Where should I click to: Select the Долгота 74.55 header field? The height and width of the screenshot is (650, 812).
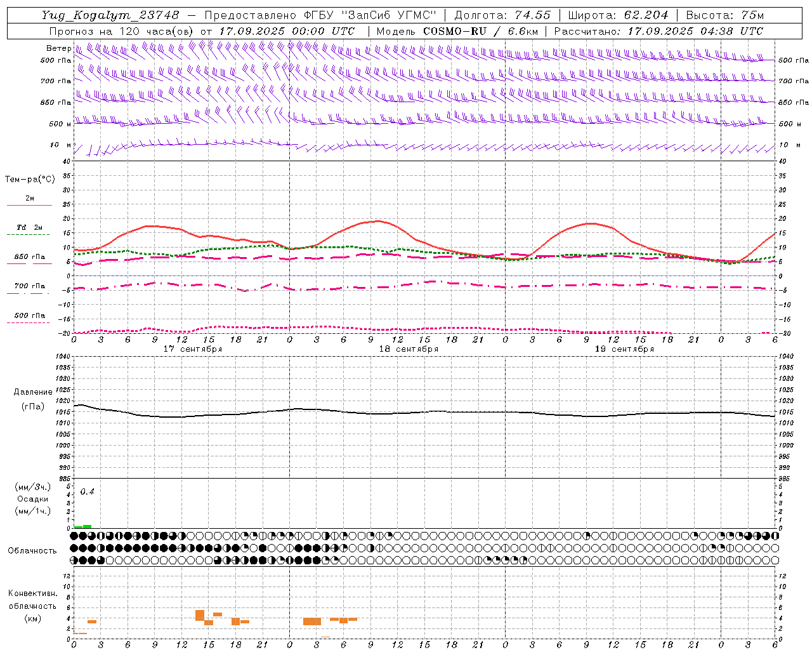tap(502, 15)
